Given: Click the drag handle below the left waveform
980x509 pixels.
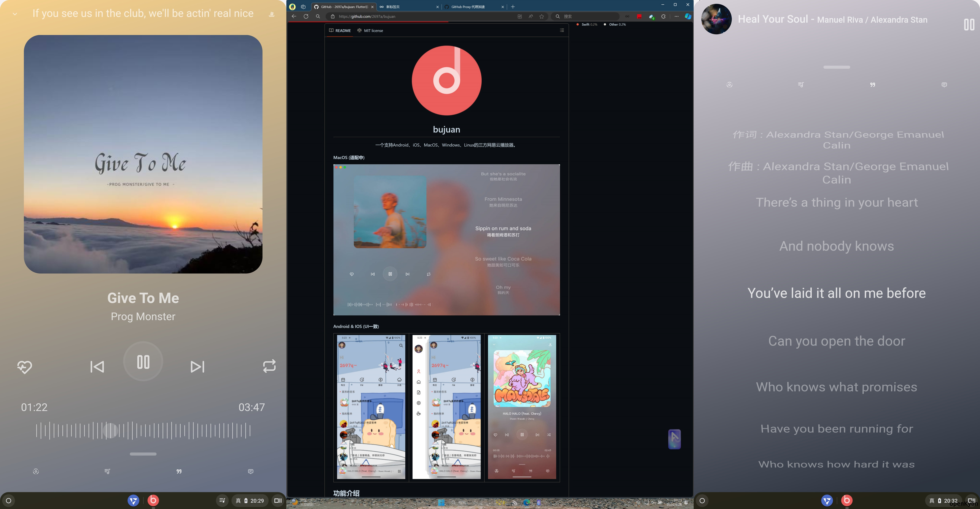Looking at the screenshot, I should pyautogui.click(x=143, y=454).
